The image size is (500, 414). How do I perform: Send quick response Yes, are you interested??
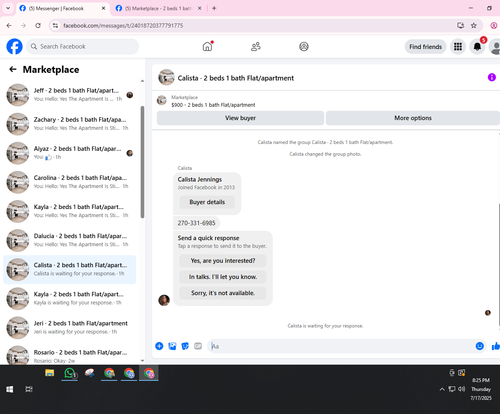coord(223,261)
